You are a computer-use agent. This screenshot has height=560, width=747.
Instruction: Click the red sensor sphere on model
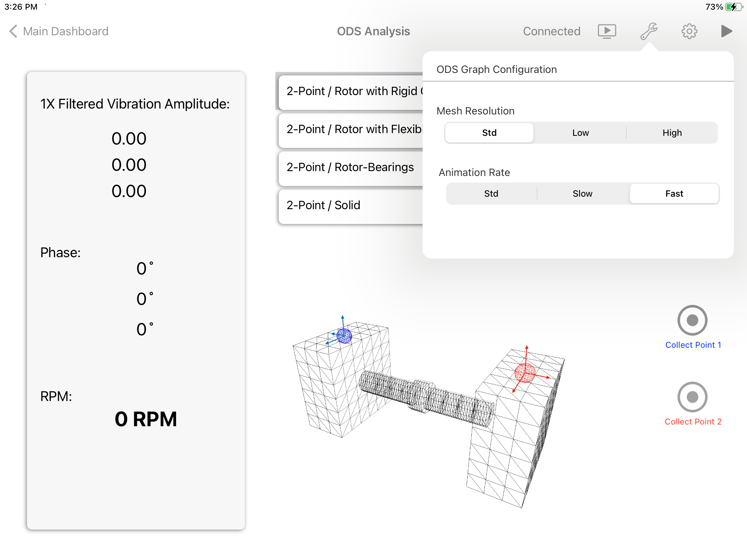tap(525, 373)
